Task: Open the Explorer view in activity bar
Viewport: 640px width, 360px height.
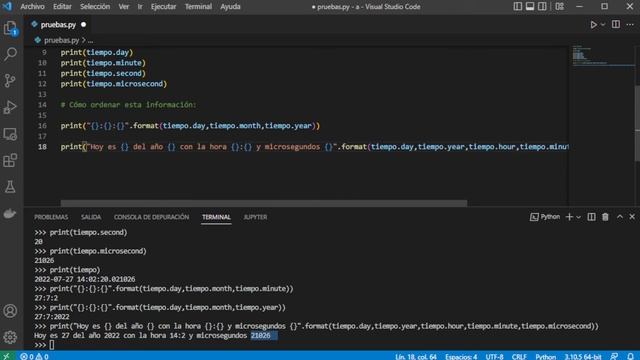Action: coord(10,28)
